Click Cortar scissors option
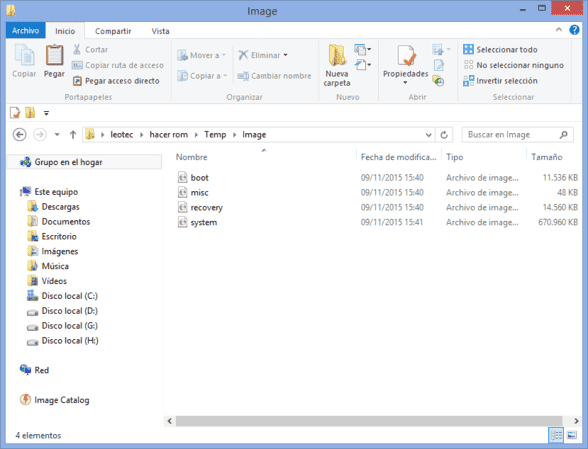 90,50
